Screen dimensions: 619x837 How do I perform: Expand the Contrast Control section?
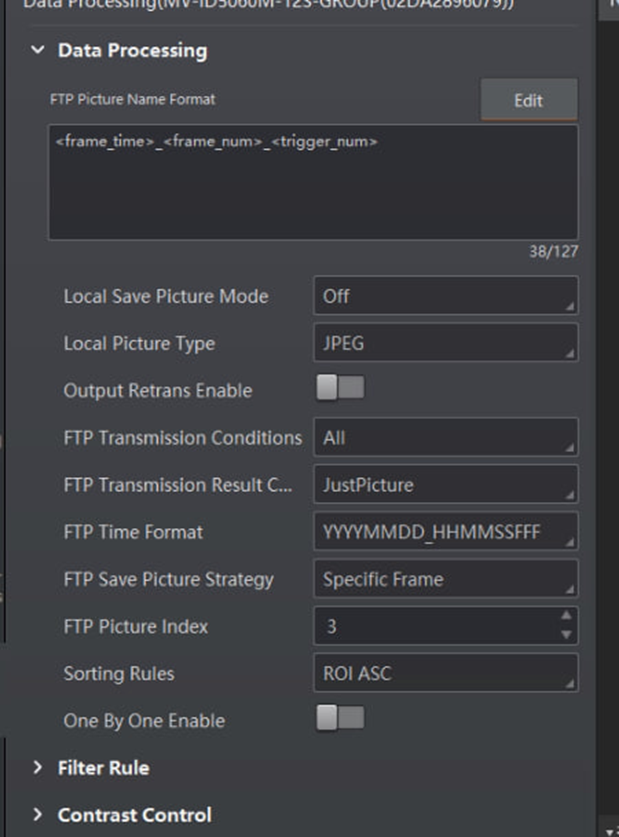[x=134, y=815]
